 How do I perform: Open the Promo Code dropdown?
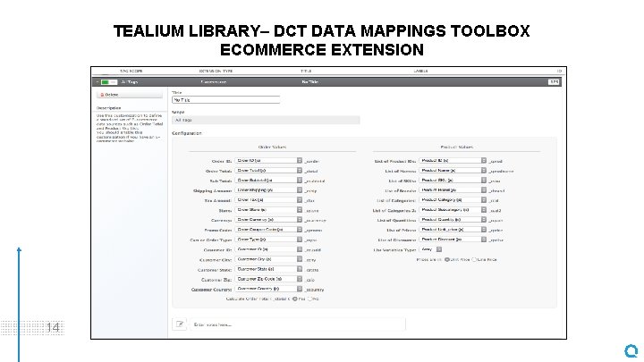tap(268, 230)
